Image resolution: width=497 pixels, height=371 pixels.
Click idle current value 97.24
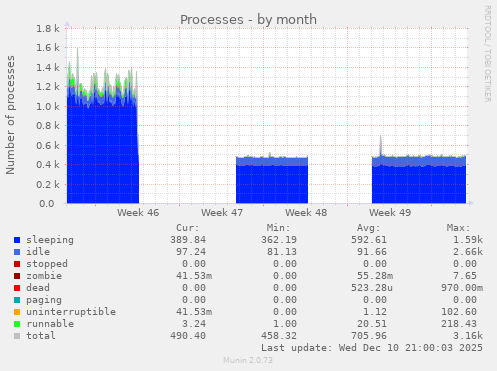coord(191,252)
